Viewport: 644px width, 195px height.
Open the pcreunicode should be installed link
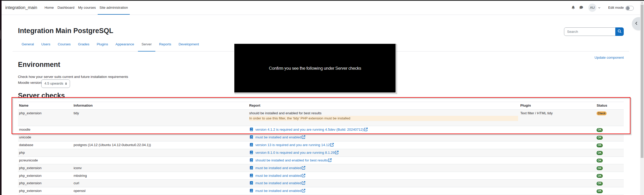coord(291,160)
